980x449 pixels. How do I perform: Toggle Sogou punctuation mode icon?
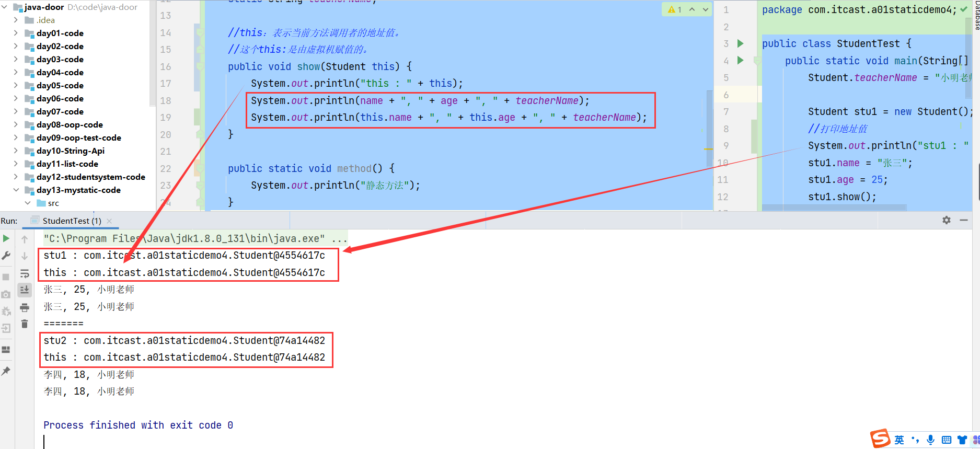(915, 440)
